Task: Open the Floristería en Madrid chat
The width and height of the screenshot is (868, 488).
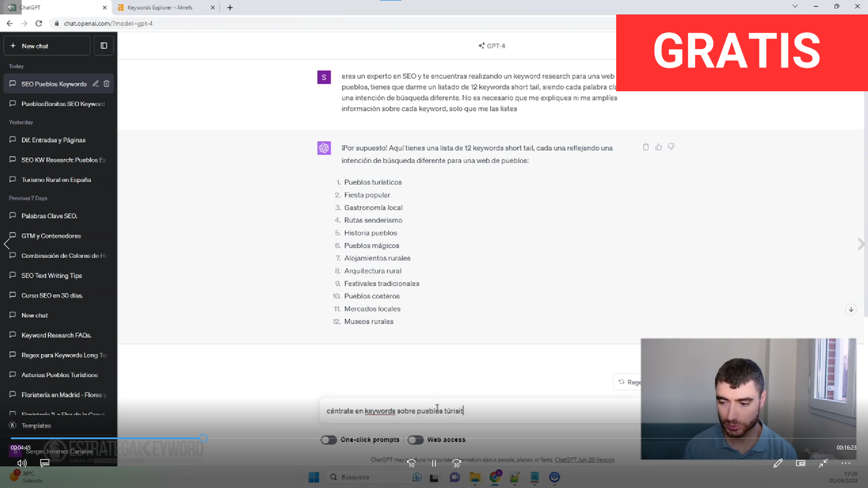Action: click(59, 394)
